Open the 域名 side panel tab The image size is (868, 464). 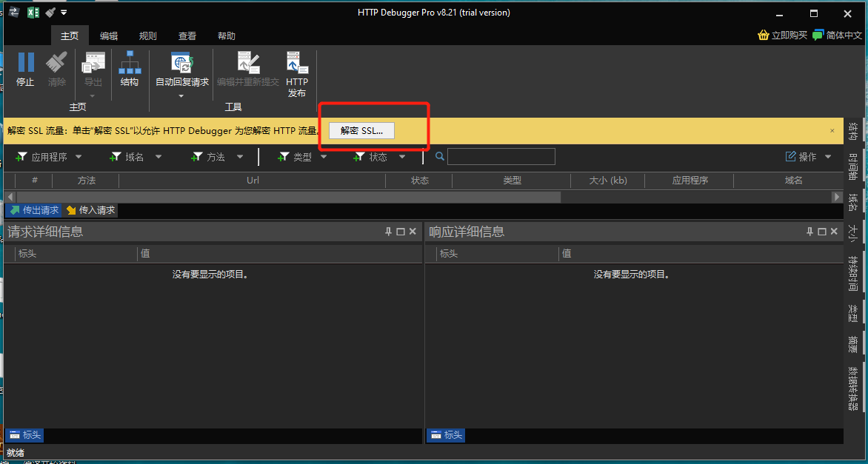854,203
